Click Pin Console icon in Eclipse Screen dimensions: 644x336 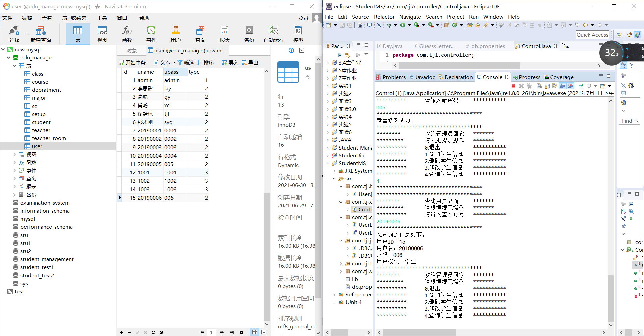tap(581, 86)
